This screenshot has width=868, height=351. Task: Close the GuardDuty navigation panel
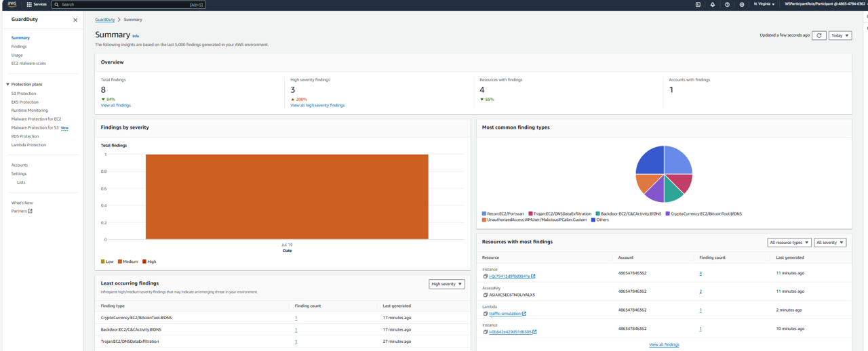(75, 20)
